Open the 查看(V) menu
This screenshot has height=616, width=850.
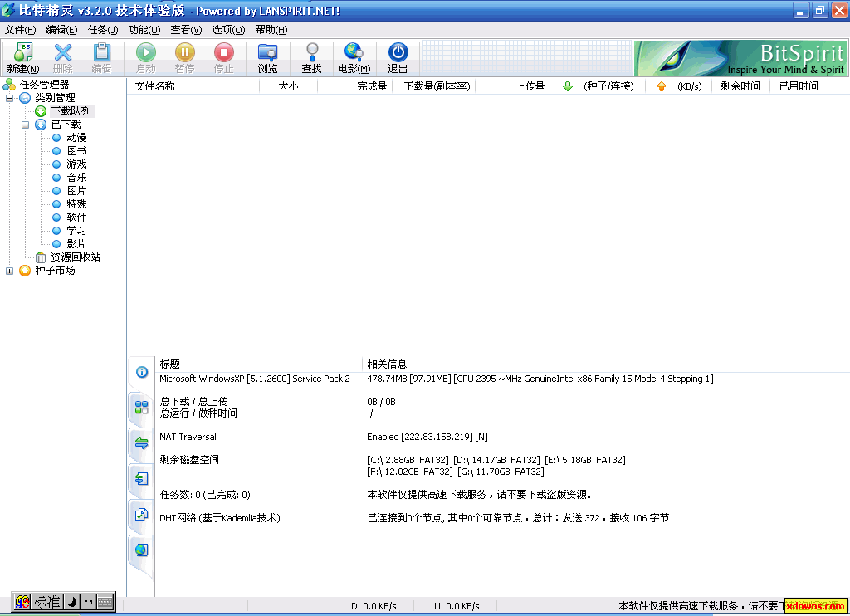186,30
